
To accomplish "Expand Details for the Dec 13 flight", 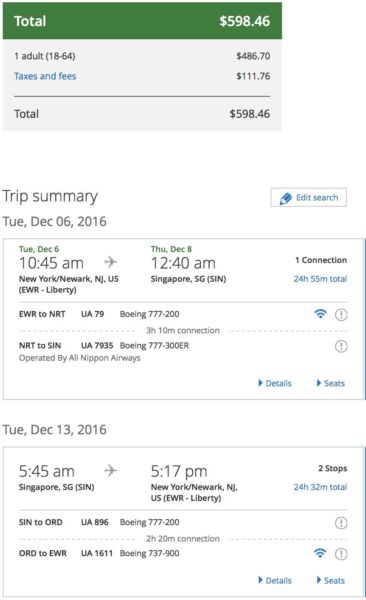I will click(275, 580).
